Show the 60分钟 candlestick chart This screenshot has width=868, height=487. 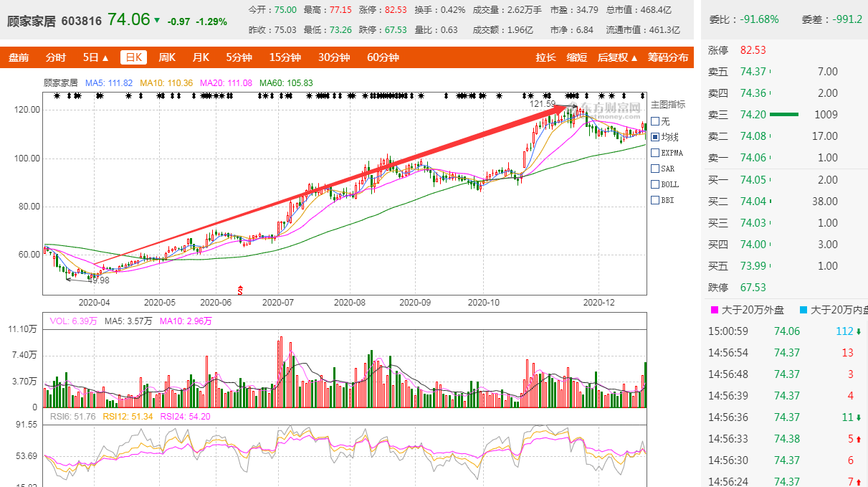[383, 57]
